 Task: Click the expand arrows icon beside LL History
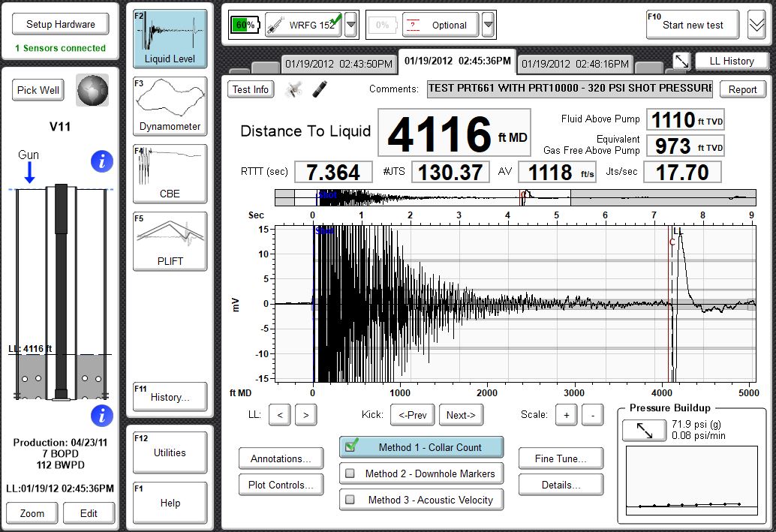681,62
